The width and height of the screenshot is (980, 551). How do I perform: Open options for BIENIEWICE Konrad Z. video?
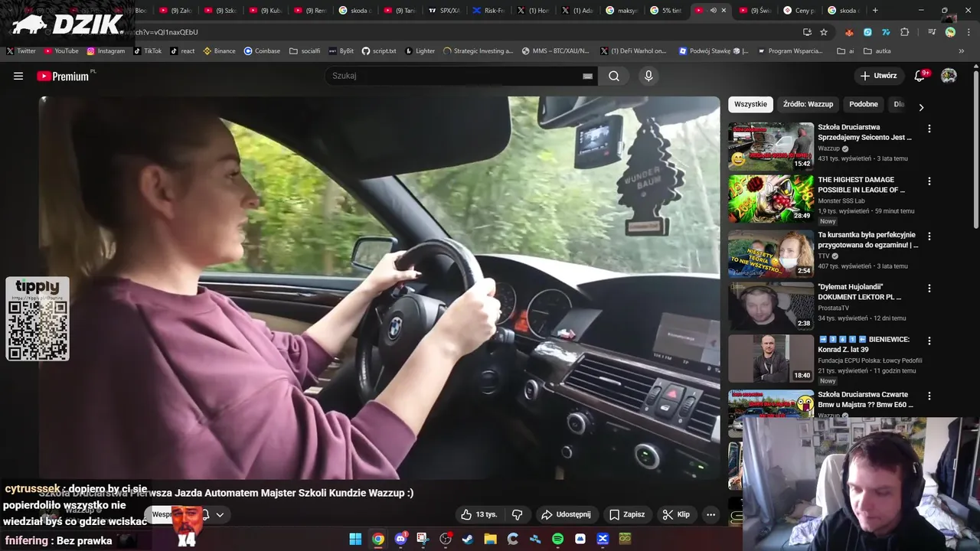[929, 341]
